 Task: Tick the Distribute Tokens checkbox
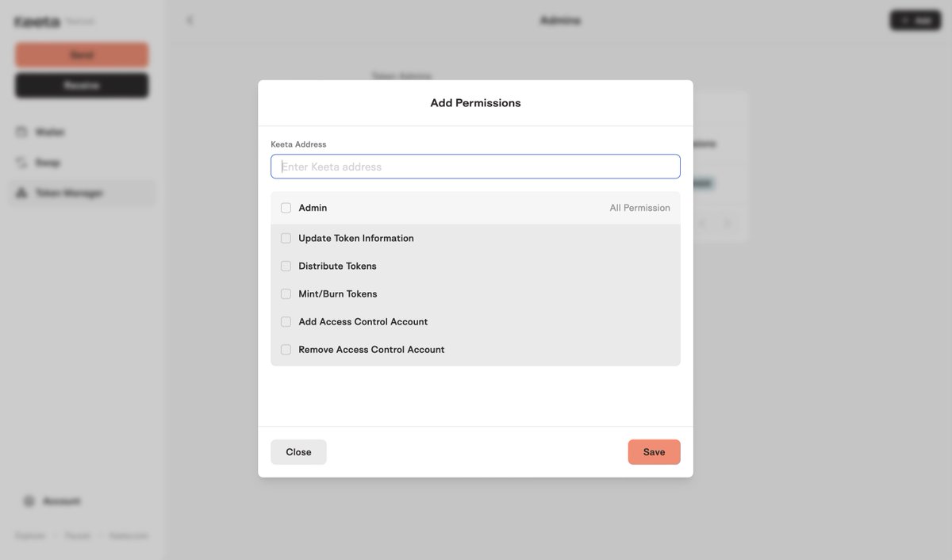(x=286, y=266)
